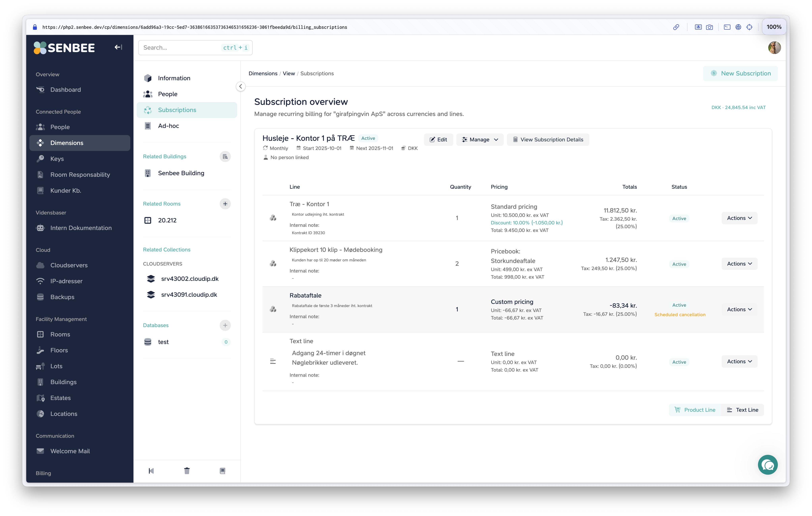812x516 pixels.
Task: Click the Scheduled cancellation status text
Action: (680, 315)
